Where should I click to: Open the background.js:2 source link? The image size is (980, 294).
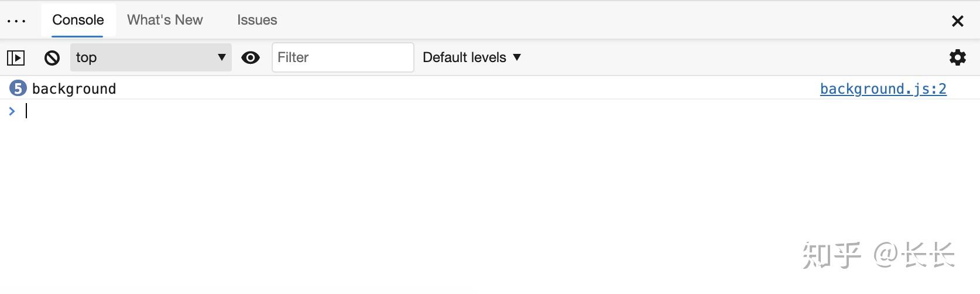click(x=883, y=89)
